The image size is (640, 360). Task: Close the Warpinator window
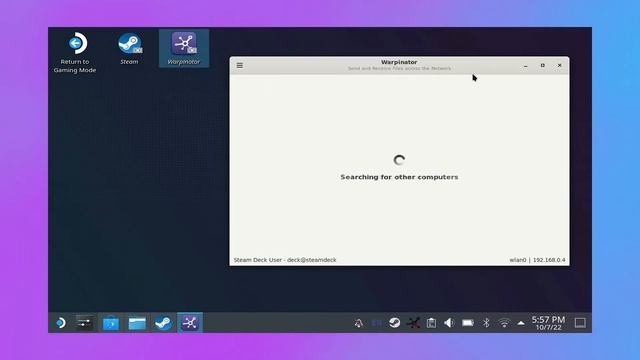(560, 65)
